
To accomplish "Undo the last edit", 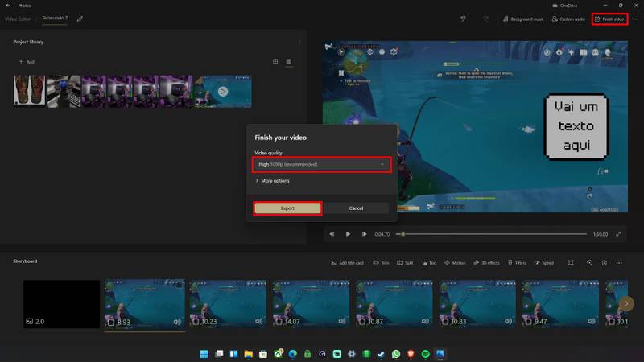I will point(464,19).
